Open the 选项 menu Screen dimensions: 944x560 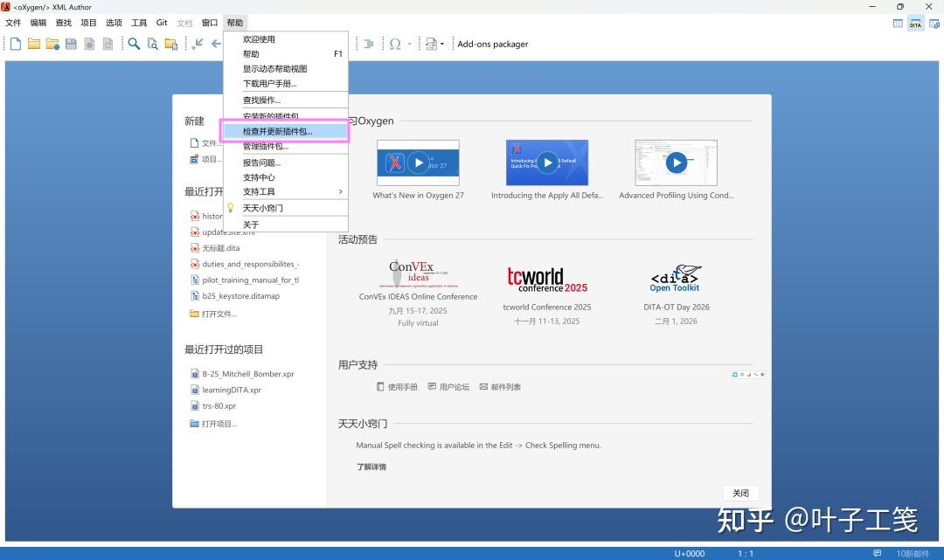pos(114,23)
